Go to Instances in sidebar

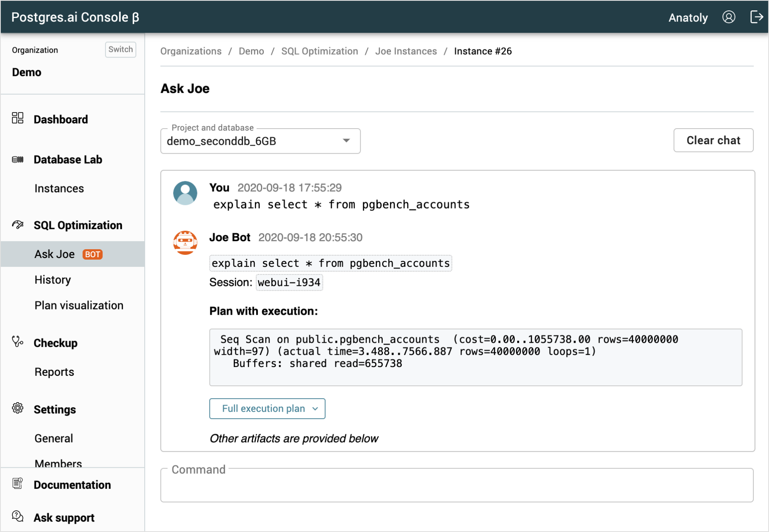pyautogui.click(x=59, y=188)
